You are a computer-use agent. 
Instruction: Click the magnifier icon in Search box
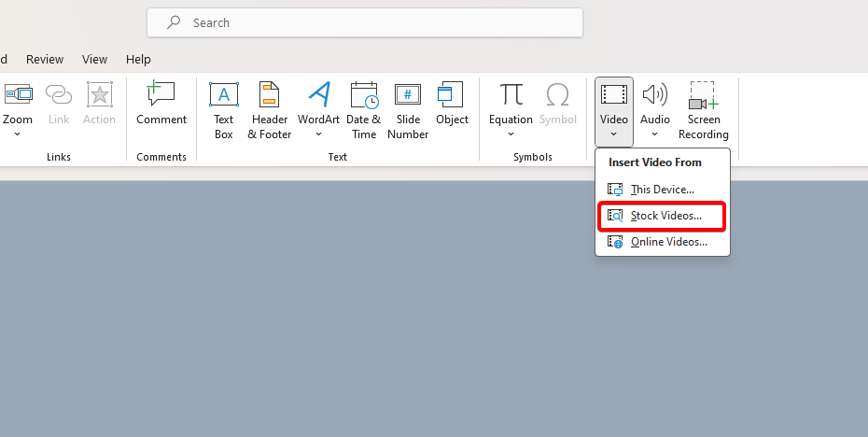(174, 22)
